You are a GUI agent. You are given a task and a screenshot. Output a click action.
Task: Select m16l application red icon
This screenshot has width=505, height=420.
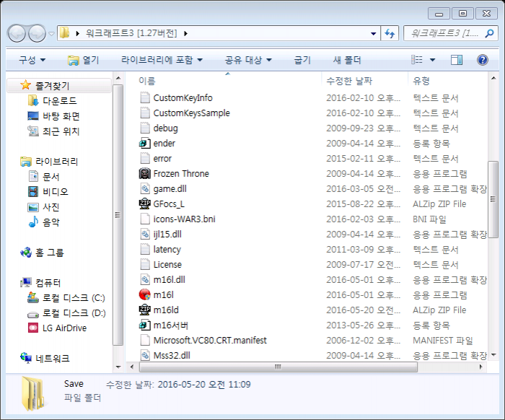click(145, 294)
